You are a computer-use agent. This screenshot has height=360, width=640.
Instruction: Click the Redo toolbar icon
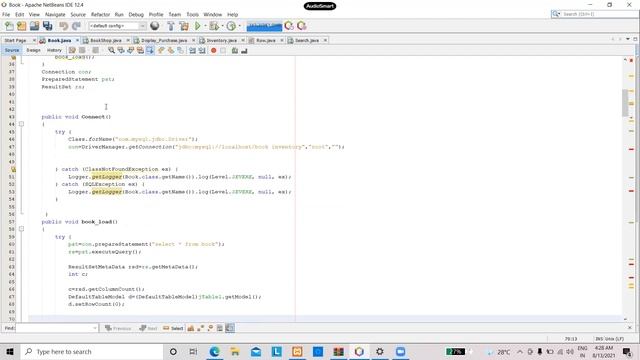coord(76,26)
